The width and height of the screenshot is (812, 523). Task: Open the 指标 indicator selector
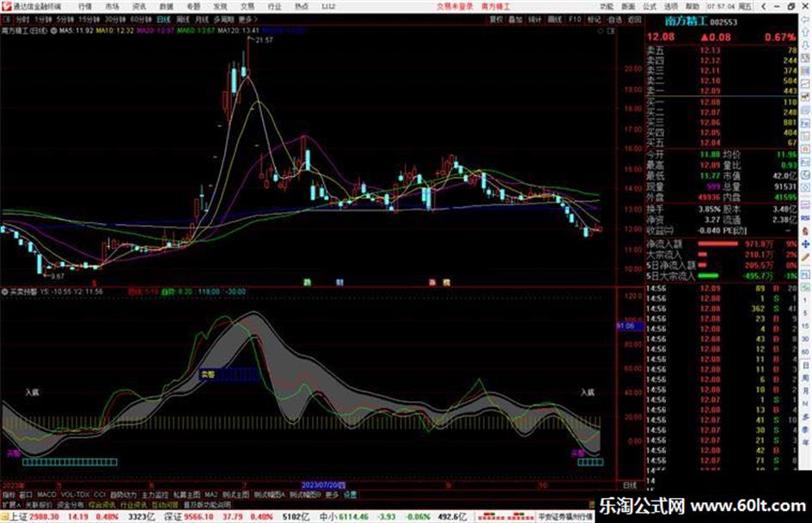pos(9,495)
